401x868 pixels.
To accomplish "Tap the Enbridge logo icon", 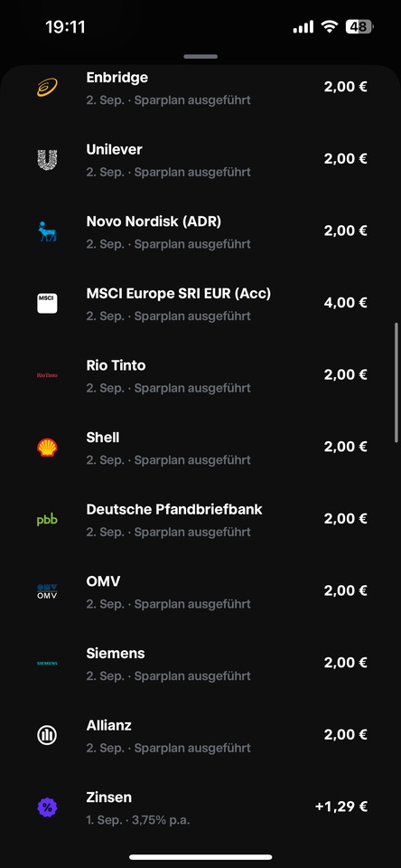I will pos(47,88).
